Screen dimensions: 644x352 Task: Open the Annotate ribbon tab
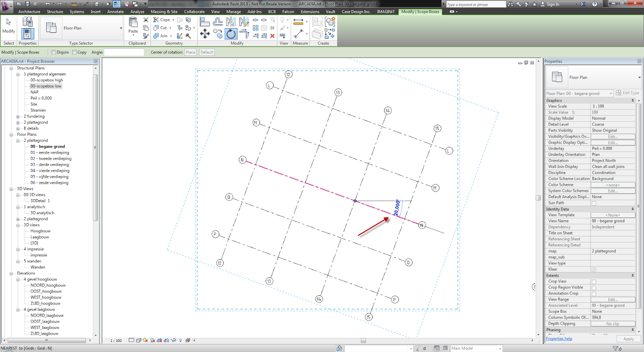[116, 12]
